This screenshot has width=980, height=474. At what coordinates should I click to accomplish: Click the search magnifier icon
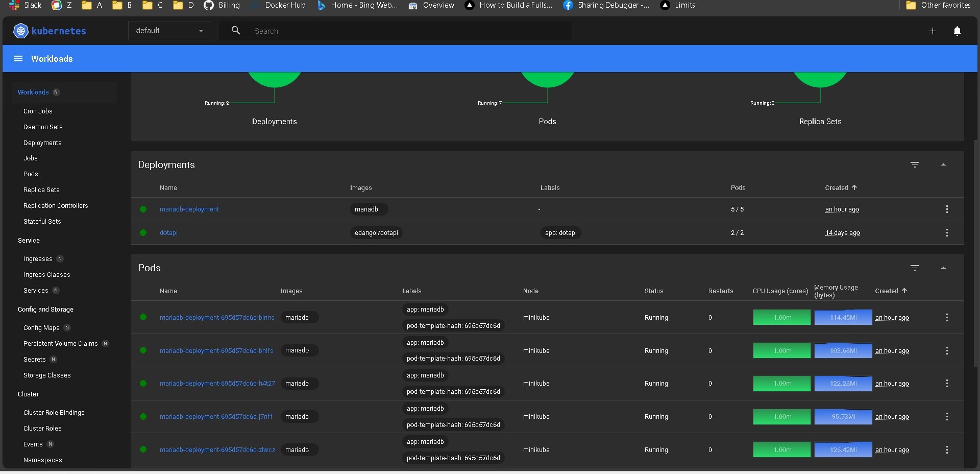tap(236, 31)
